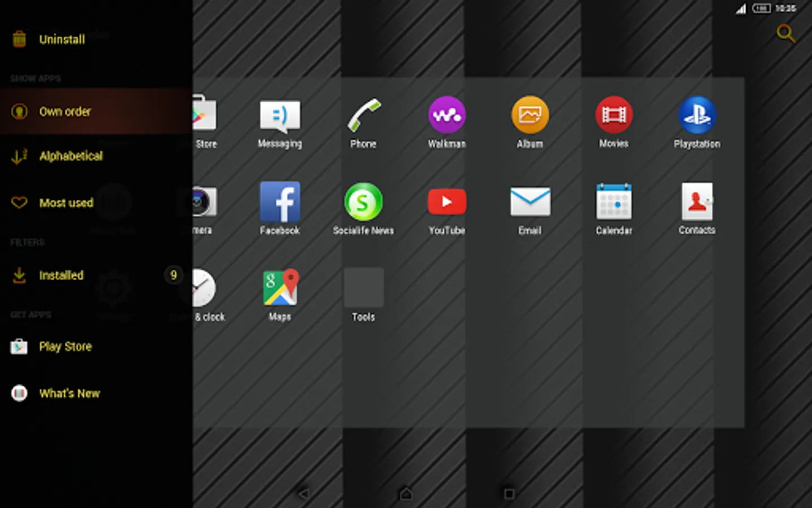Tap the recent apps navigation button
812x508 pixels.
pos(509,494)
